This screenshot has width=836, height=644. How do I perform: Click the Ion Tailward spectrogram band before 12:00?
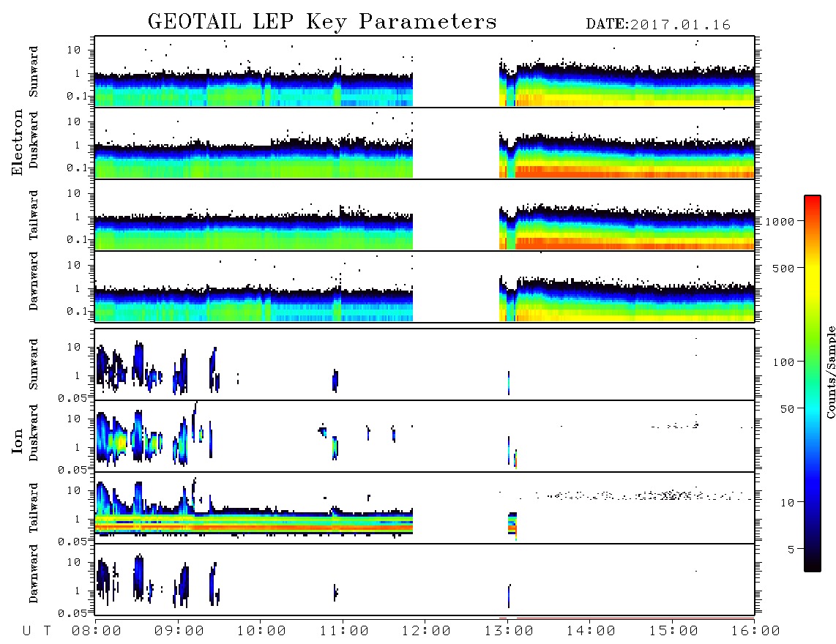(x=254, y=523)
